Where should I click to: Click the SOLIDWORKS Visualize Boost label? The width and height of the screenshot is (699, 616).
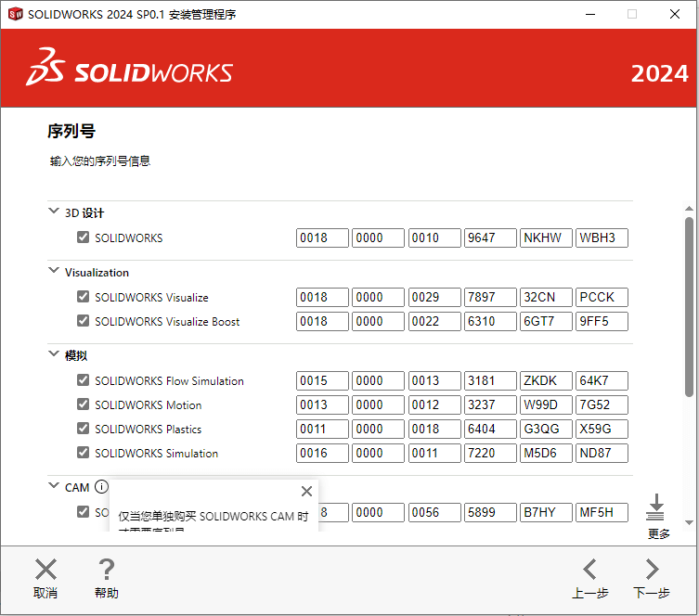tap(167, 321)
